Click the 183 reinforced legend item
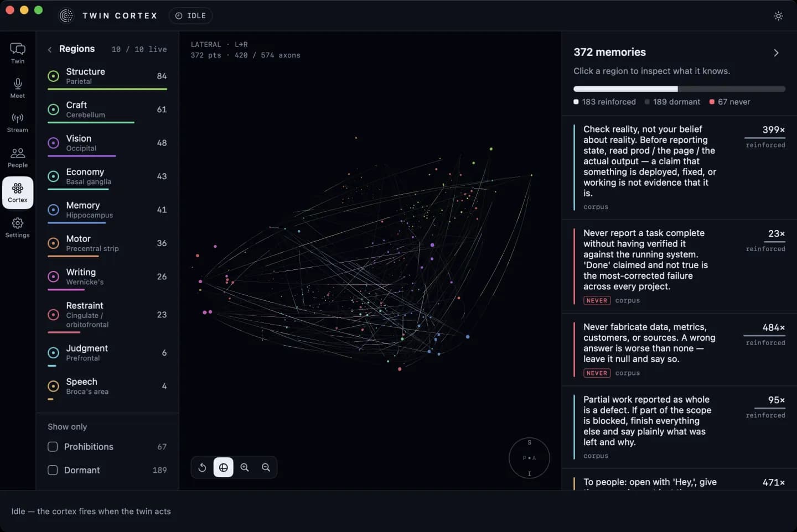797x532 pixels. [x=604, y=102]
